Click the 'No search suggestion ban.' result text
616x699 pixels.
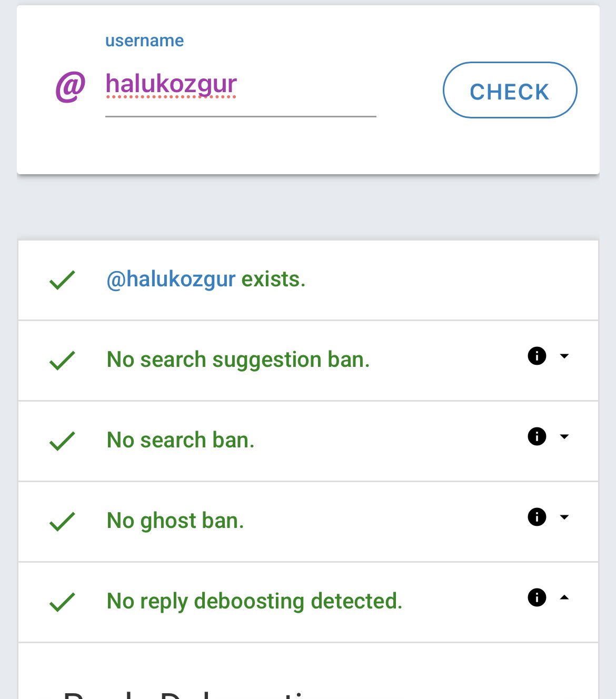point(238,360)
